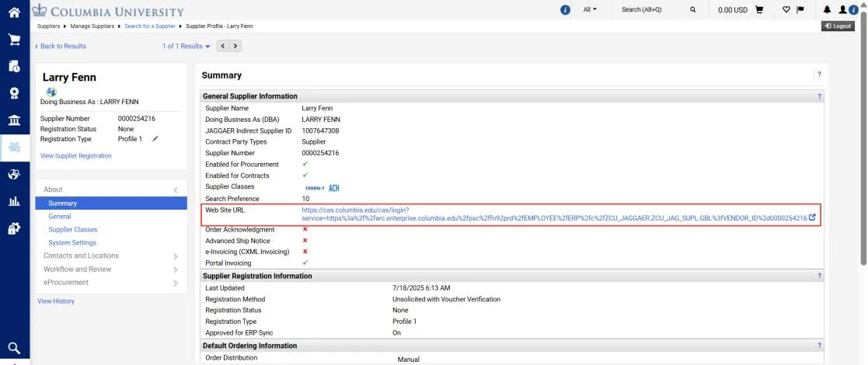Expand Contacts and Locations section

click(110, 256)
